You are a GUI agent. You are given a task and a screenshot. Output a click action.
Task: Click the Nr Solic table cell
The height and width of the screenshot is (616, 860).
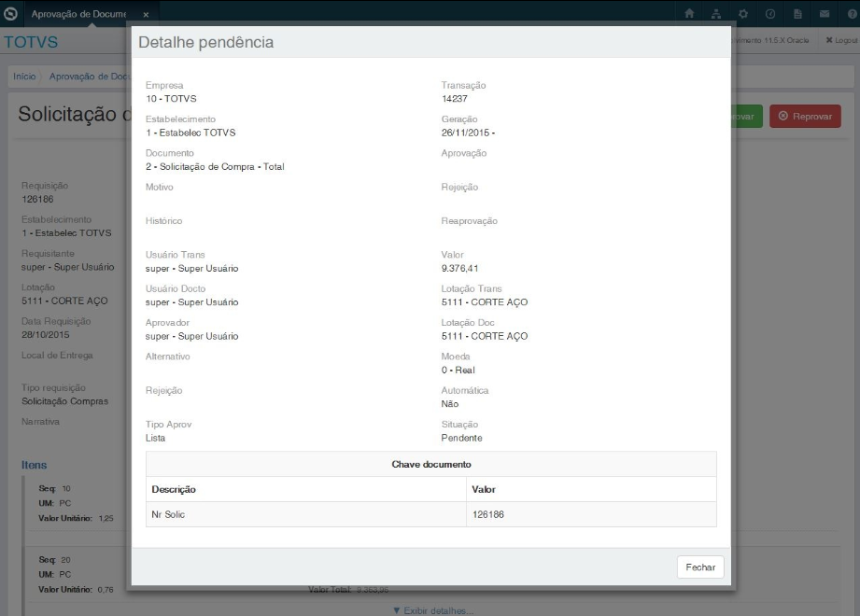(306, 514)
